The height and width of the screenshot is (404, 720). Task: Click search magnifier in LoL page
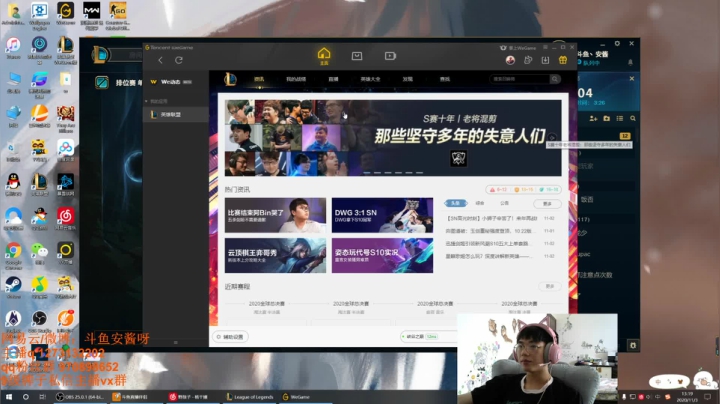coord(555,79)
